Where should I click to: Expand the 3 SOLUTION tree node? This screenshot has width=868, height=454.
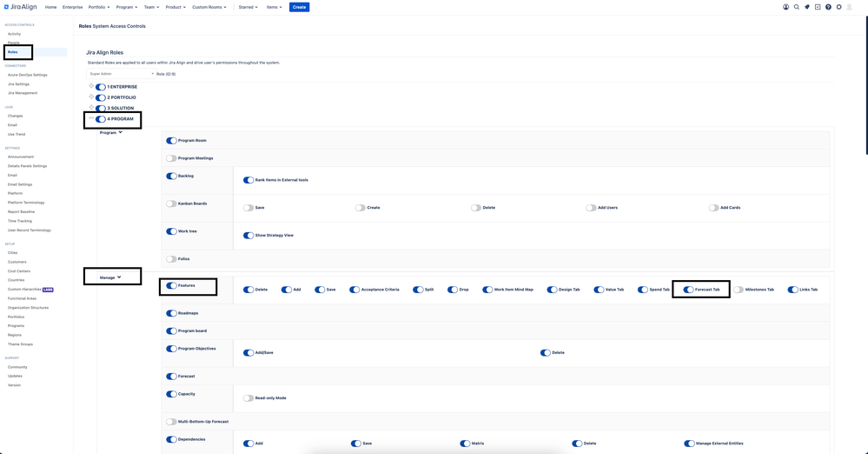[91, 107]
